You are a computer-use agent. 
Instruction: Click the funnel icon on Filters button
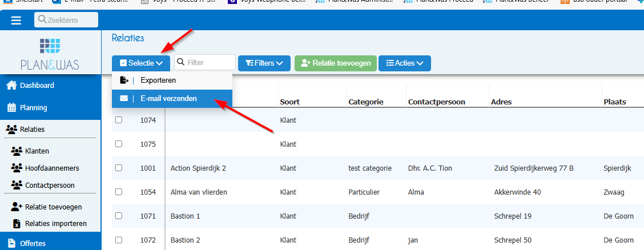249,63
